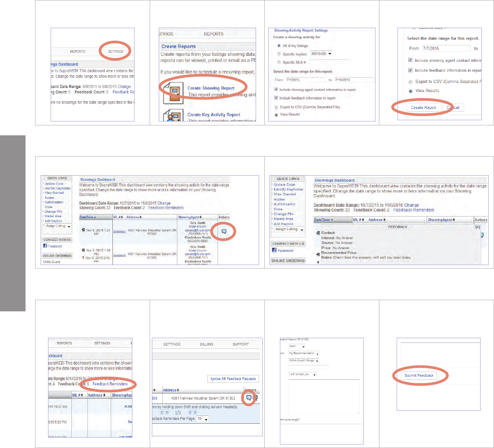Screen dimensions: 494x448
Task: Open SETTINGS tab left of BILLING
Action: pyautogui.click(x=172, y=344)
